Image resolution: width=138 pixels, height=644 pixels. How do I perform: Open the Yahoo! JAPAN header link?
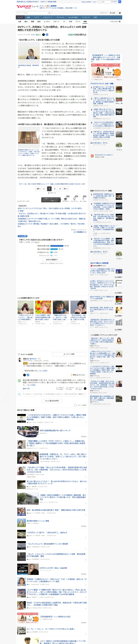tap(86, 2)
